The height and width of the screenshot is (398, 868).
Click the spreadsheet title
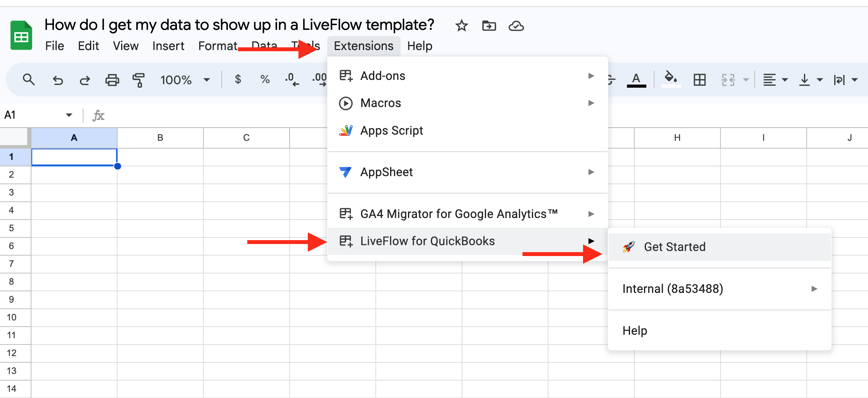point(239,25)
